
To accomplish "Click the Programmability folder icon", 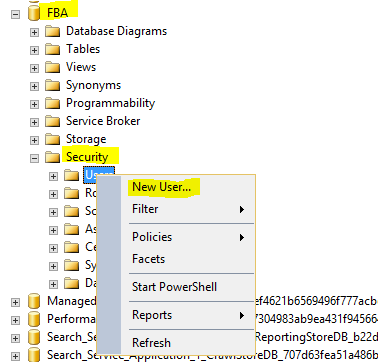I will pyautogui.click(x=52, y=104).
